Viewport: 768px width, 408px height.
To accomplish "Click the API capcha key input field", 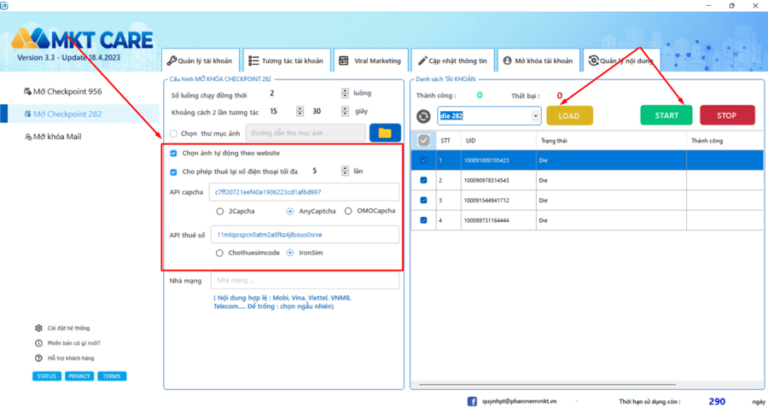I will pos(305,191).
